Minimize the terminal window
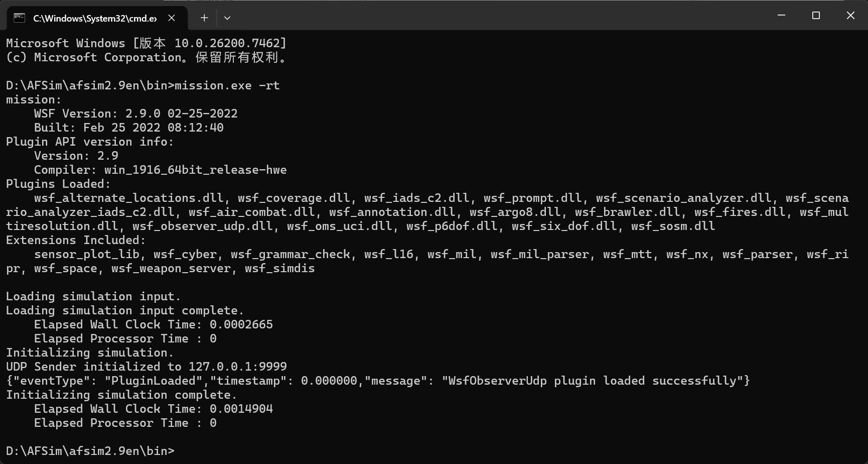Viewport: 868px width, 464px height. coord(781,16)
